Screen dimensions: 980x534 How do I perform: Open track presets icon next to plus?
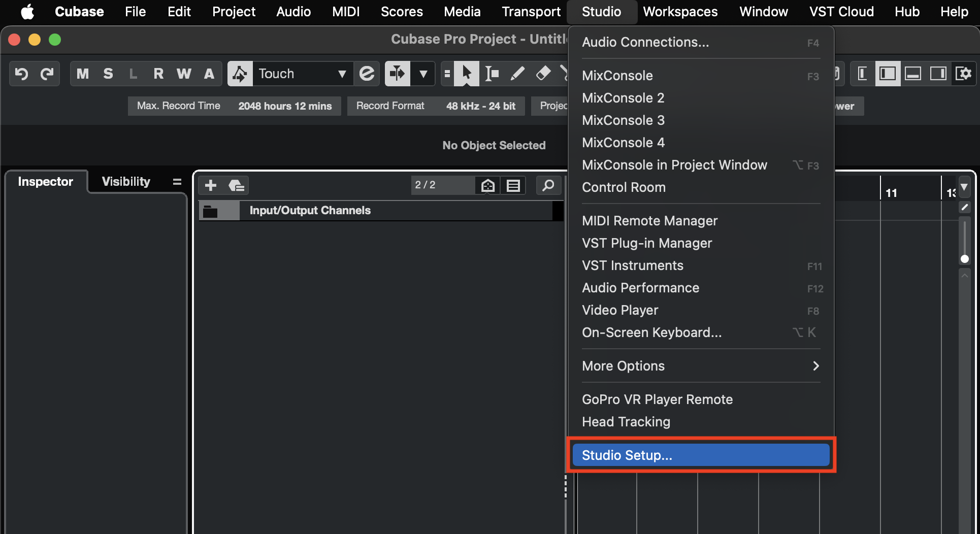tap(236, 185)
